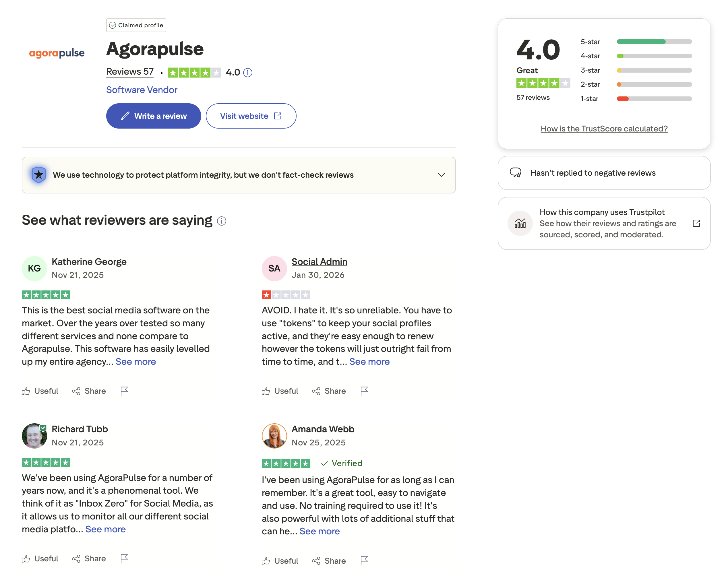Open the info tooltip next to 'See what reviewers are saying'
728x578 pixels.
click(x=222, y=221)
